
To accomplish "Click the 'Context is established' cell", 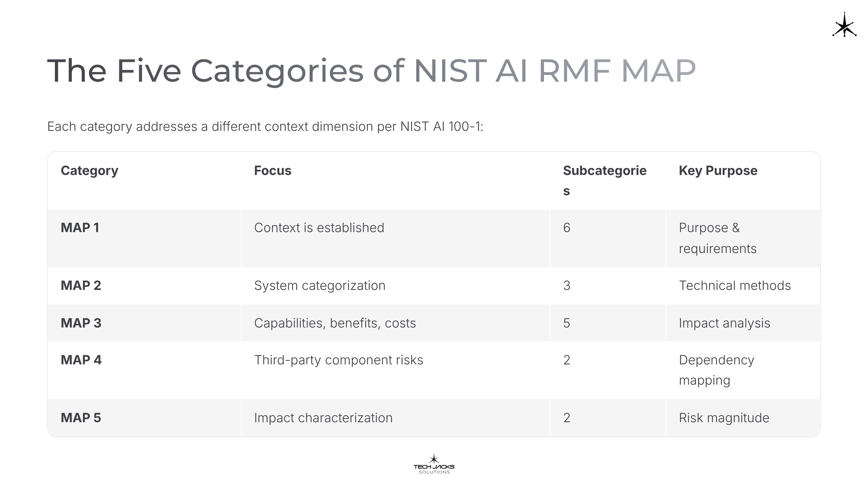I will 319,228.
